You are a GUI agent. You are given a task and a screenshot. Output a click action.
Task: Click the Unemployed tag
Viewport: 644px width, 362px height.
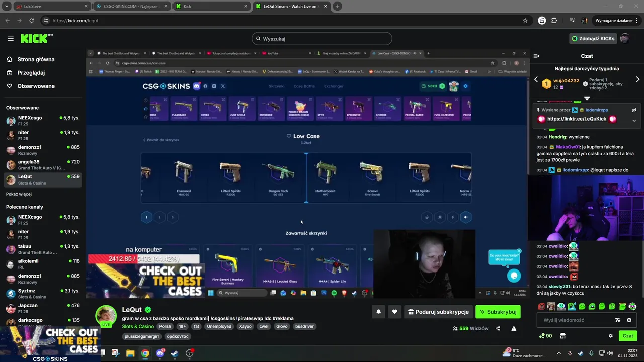click(219, 326)
